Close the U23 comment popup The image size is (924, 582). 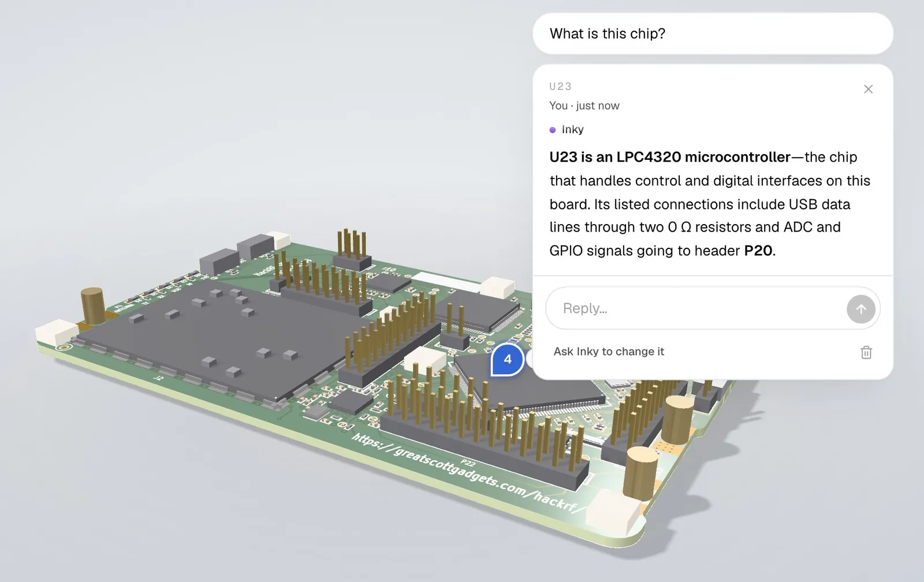click(868, 89)
